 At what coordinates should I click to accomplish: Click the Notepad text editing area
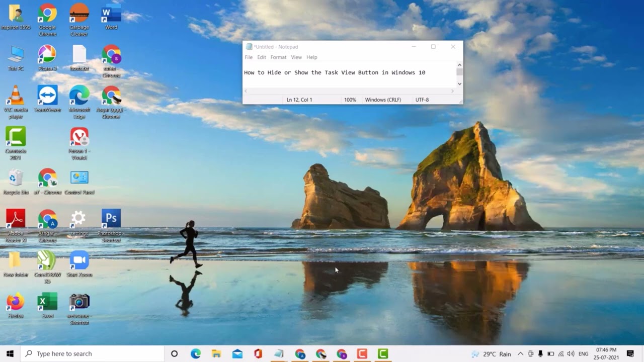[x=349, y=74]
